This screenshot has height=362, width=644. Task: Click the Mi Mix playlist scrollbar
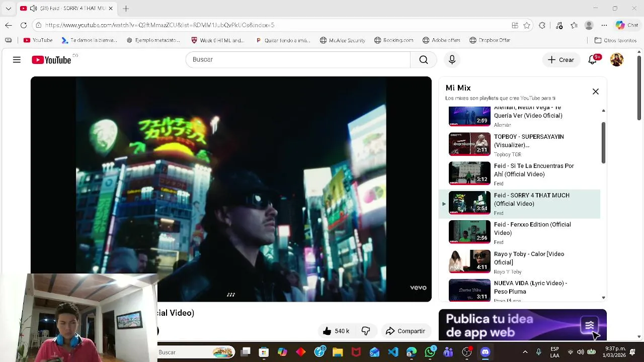tap(603, 143)
